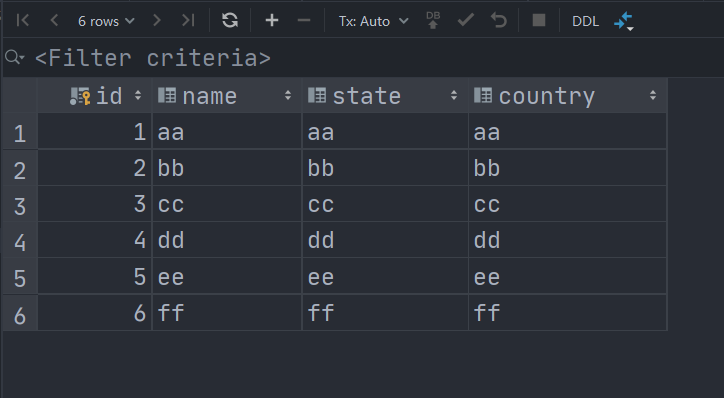Click the filter criteria search icon

click(14, 58)
